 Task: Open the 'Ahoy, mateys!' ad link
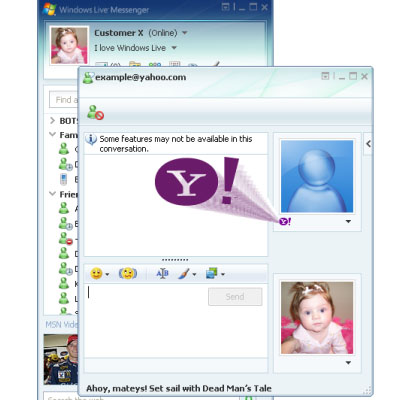point(179,388)
